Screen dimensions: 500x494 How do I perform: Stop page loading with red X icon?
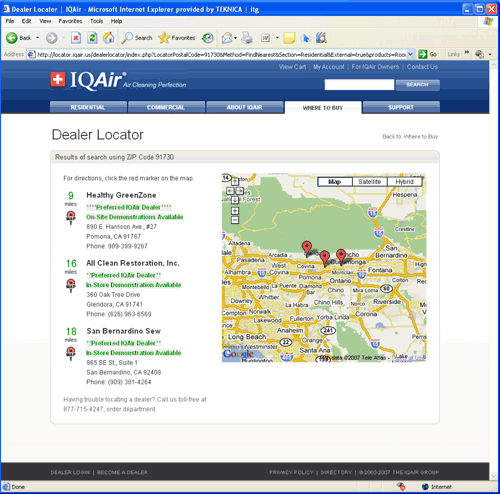(76, 38)
